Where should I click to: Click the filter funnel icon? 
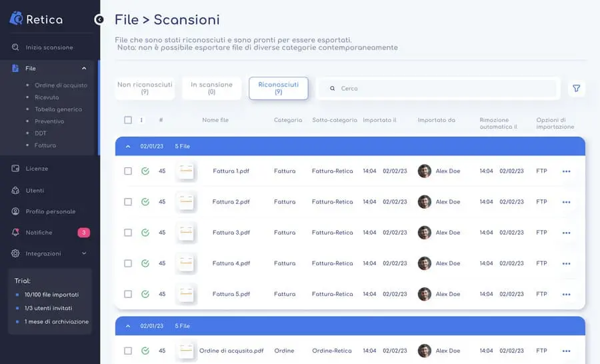click(x=577, y=88)
